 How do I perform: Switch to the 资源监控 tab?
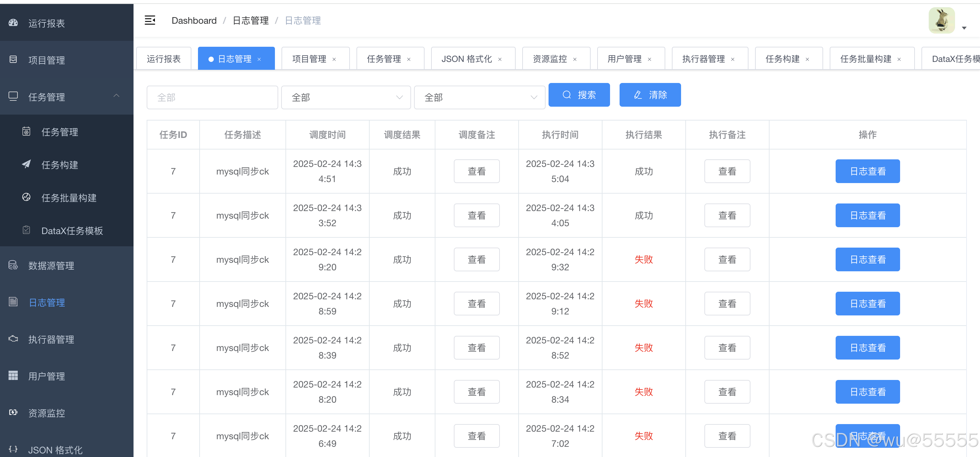(x=550, y=59)
